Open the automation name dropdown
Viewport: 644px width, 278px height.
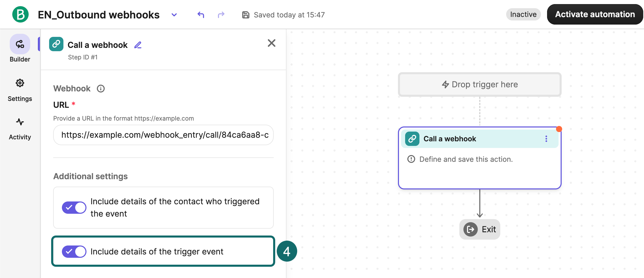174,15
